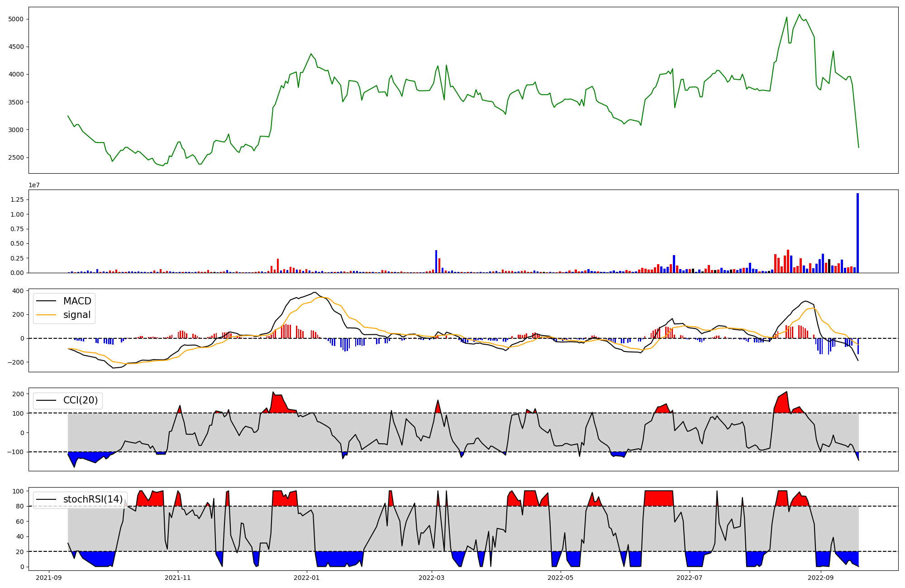Screen dimensions: 905x588
Task: Click the 2021-11 x-axis date label
Action: tap(178, 577)
